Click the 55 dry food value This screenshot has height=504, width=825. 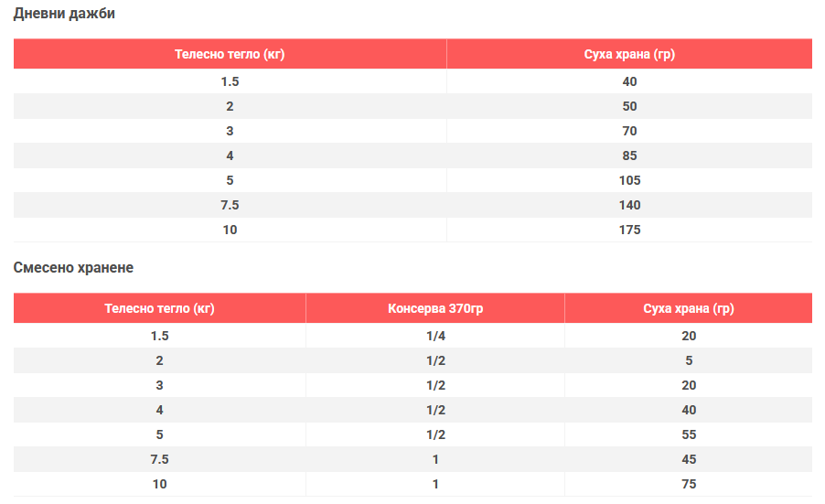[x=689, y=434]
